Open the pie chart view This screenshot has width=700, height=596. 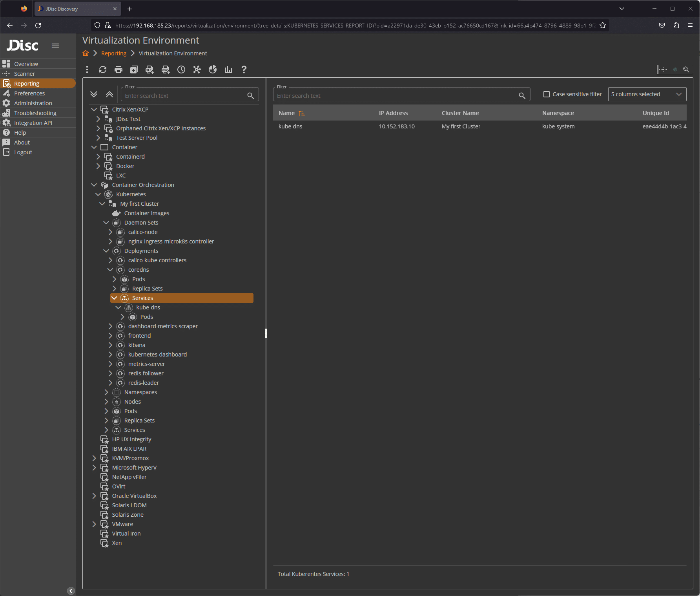tap(212, 69)
